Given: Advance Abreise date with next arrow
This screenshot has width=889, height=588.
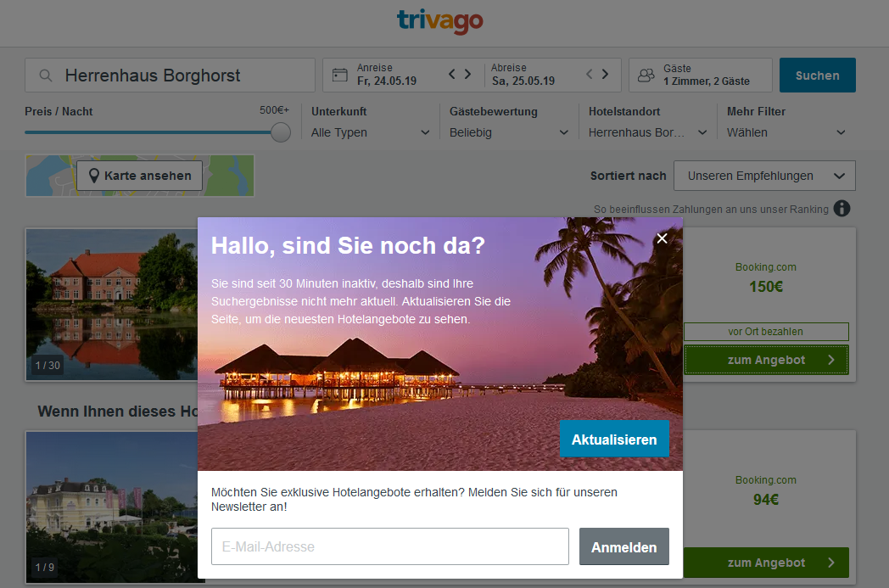Looking at the screenshot, I should coord(605,74).
